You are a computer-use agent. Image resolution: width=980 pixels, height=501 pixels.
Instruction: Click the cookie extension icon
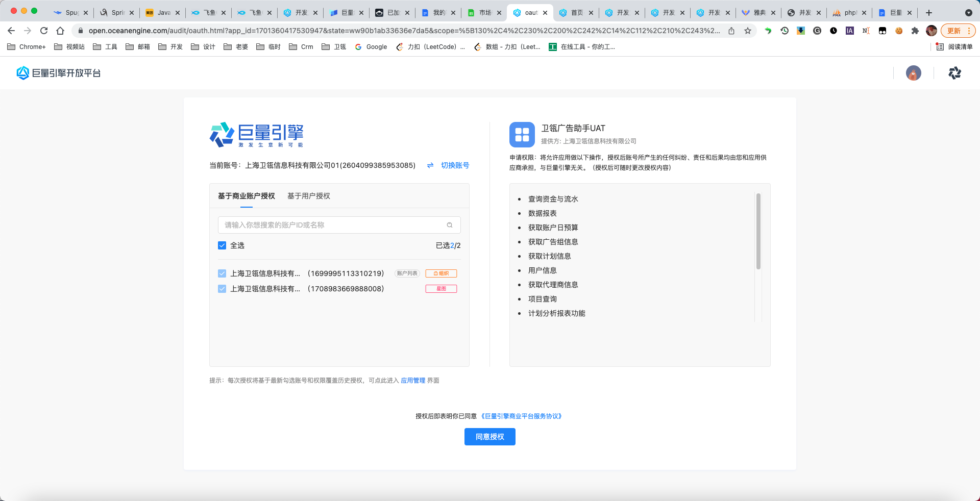pos(899,31)
